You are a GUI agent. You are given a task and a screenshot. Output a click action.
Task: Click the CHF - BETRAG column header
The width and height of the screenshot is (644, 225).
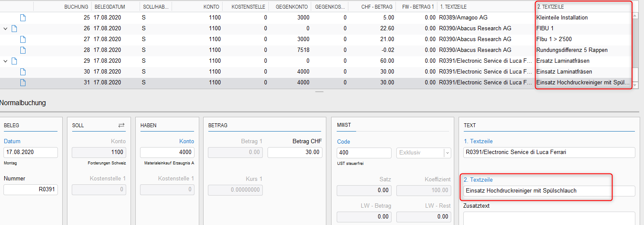pyautogui.click(x=377, y=7)
